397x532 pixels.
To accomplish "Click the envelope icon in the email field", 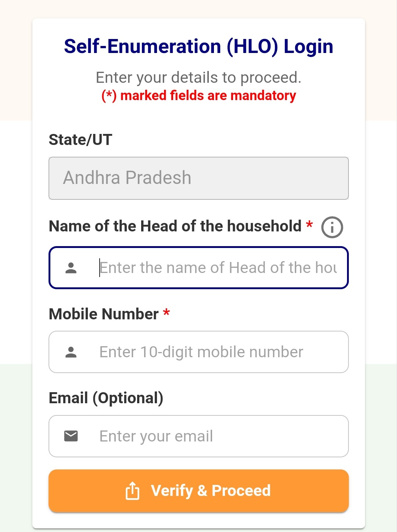I will pos(71,436).
